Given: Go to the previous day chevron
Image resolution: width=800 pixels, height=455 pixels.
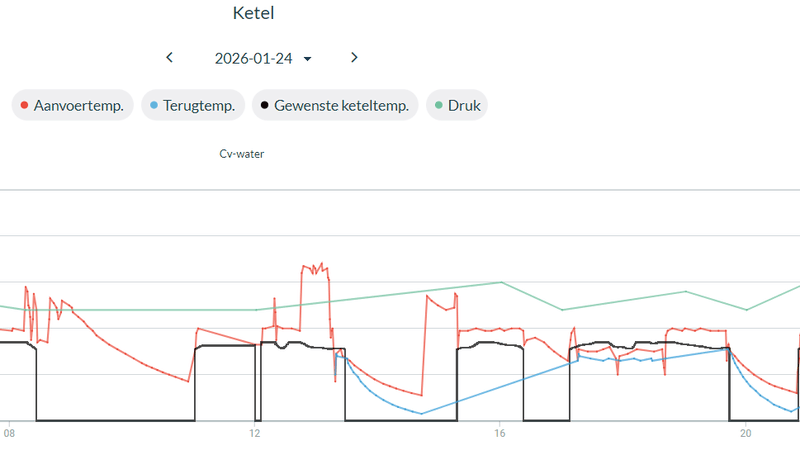Looking at the screenshot, I should point(170,58).
